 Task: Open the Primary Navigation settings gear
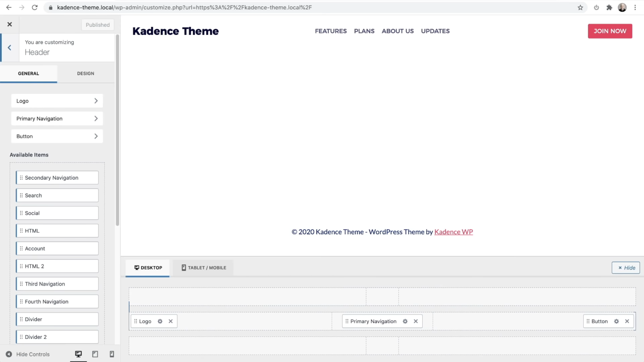point(405,321)
